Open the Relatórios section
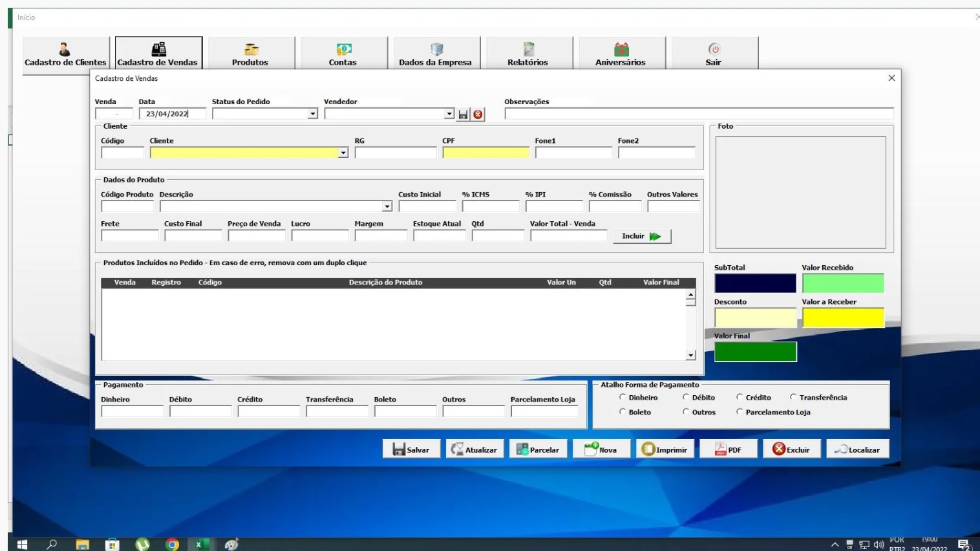980x551 pixels. click(x=529, y=53)
